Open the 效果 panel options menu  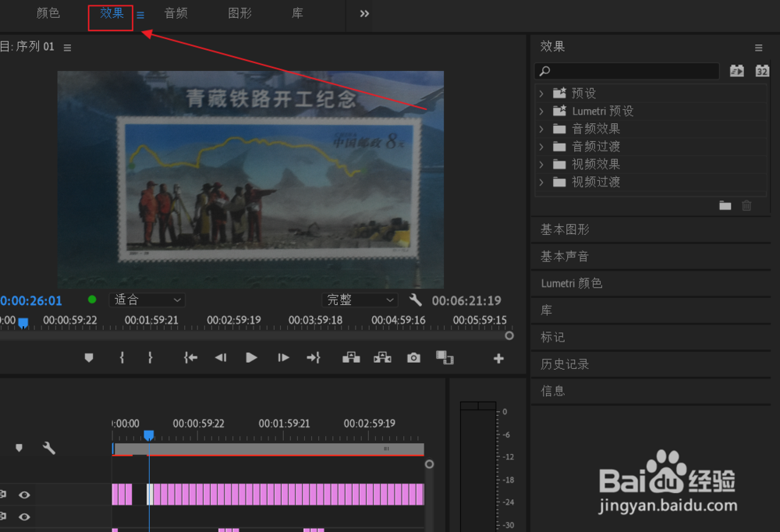[x=759, y=48]
